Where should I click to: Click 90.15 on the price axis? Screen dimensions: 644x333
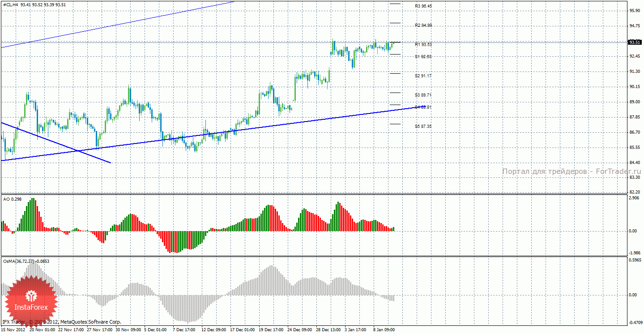[635, 87]
